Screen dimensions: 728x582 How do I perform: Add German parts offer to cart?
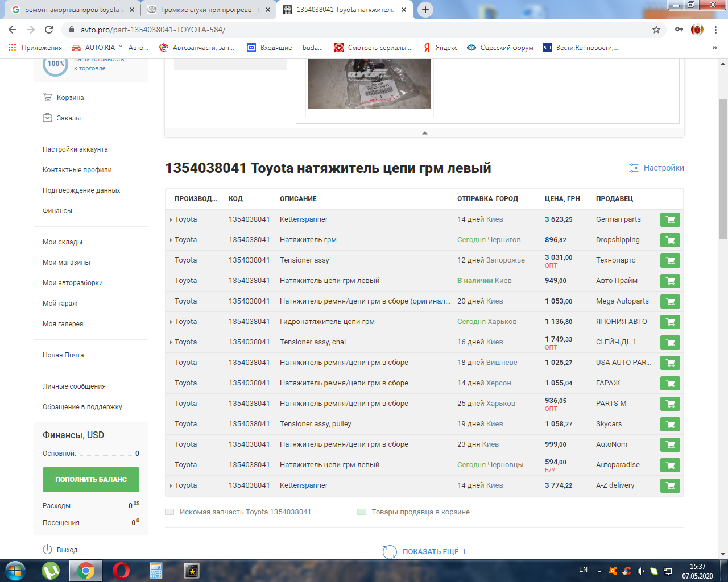670,220
